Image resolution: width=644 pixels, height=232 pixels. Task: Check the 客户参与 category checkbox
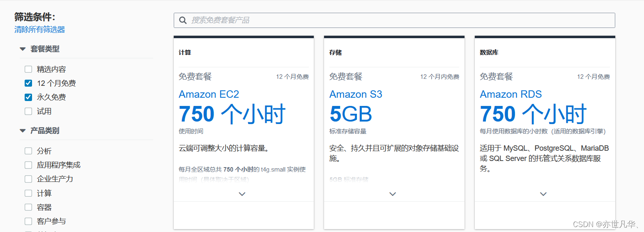pyautogui.click(x=28, y=221)
